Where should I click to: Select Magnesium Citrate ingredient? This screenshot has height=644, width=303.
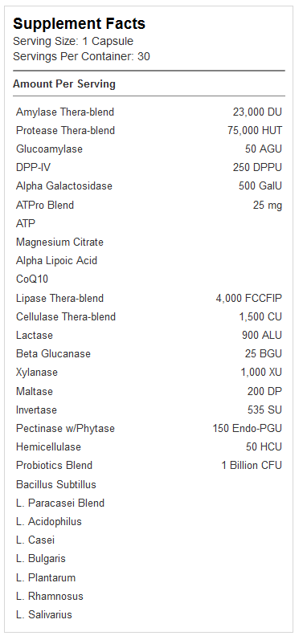[x=59, y=242]
